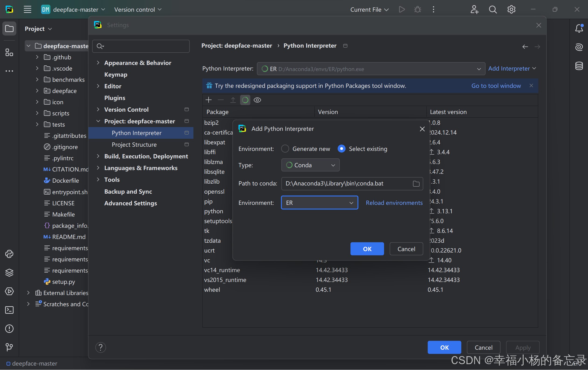Open the Database tool window icon
Viewport: 588px width, 370px height.
click(579, 66)
